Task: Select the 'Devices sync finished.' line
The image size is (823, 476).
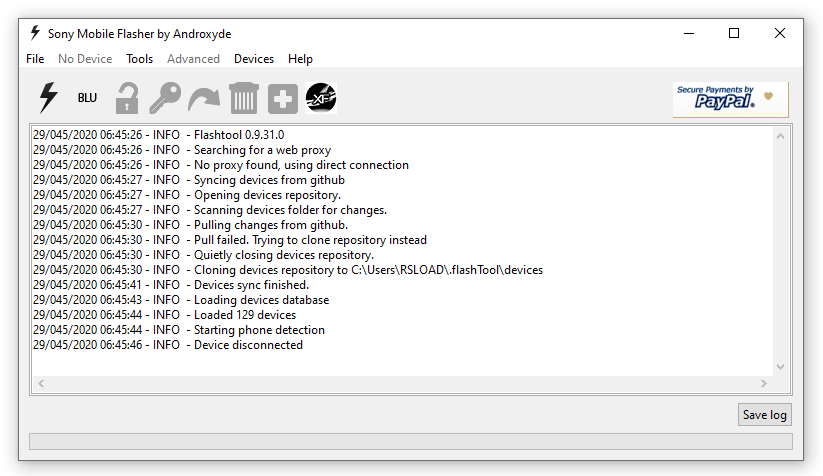Action: click(x=171, y=285)
